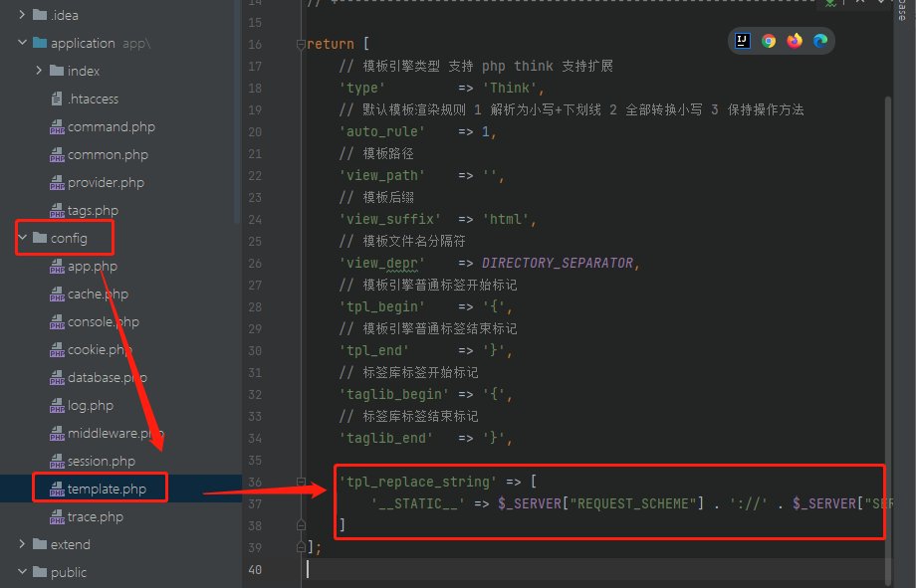
Task: Collapse the public folder
Action: (22, 573)
